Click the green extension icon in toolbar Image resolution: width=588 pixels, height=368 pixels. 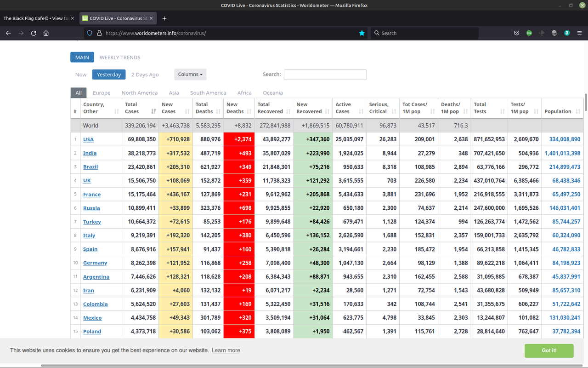pos(529,33)
